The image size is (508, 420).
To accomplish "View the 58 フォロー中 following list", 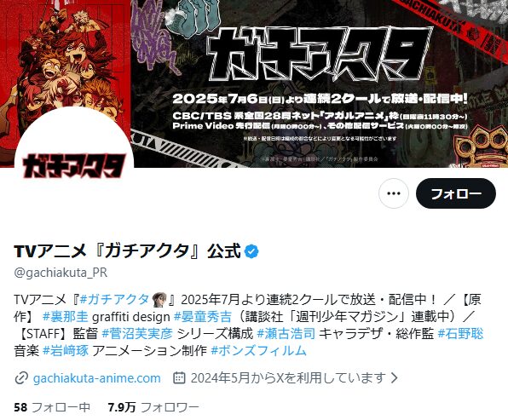I will [x=52, y=407].
